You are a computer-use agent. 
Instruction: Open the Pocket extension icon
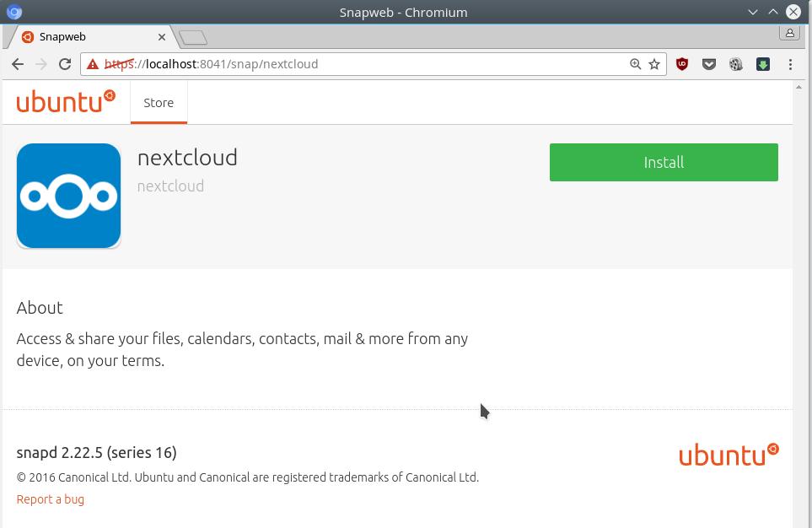point(709,64)
